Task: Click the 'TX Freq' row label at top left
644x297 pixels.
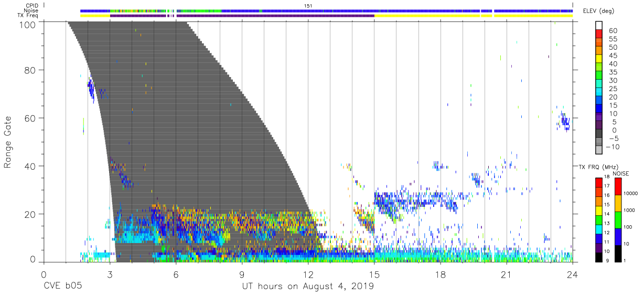Action: point(28,16)
